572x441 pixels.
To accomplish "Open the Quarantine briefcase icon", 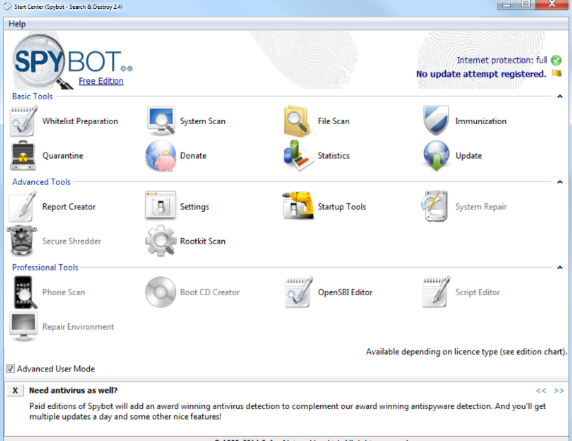I will [23, 156].
